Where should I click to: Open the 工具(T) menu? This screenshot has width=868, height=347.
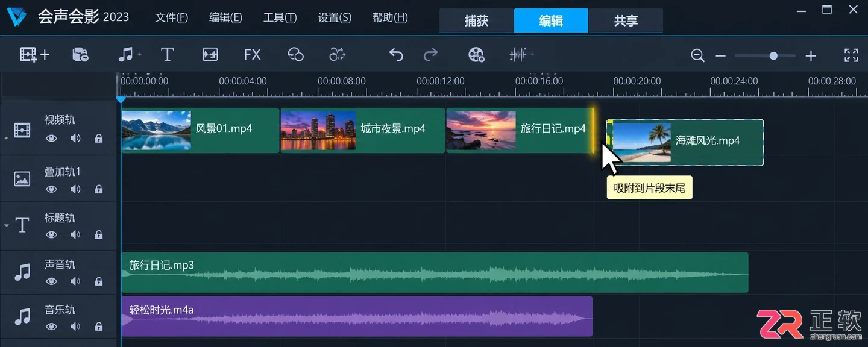[x=280, y=17]
